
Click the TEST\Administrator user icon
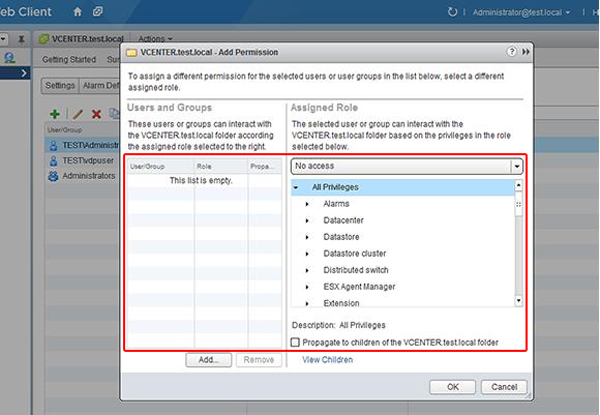coord(54,145)
